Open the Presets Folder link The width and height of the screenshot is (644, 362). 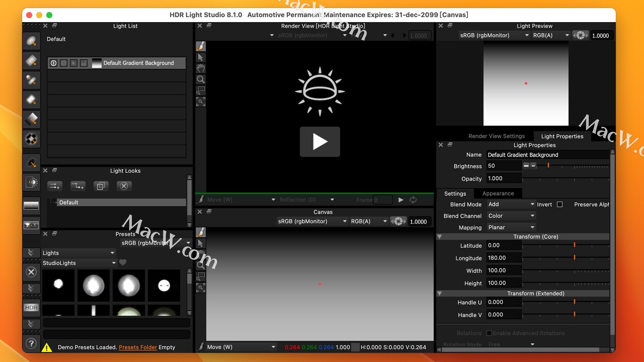(138, 347)
